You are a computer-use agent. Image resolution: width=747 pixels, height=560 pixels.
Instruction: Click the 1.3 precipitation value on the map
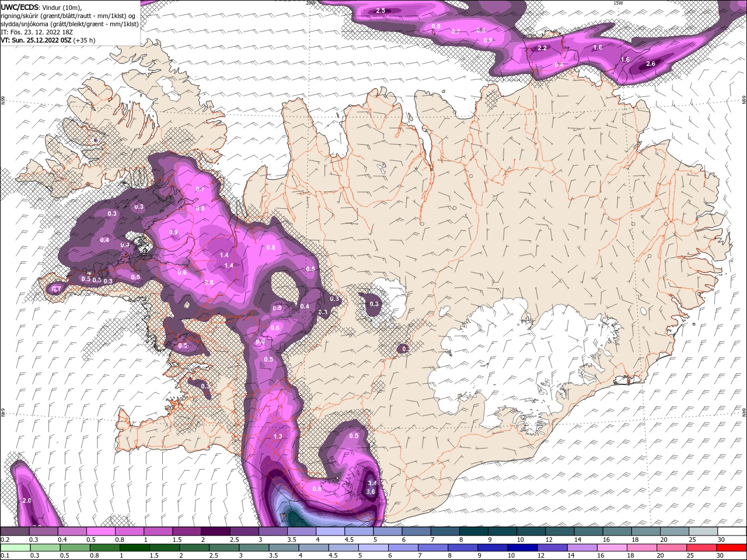pos(278,436)
